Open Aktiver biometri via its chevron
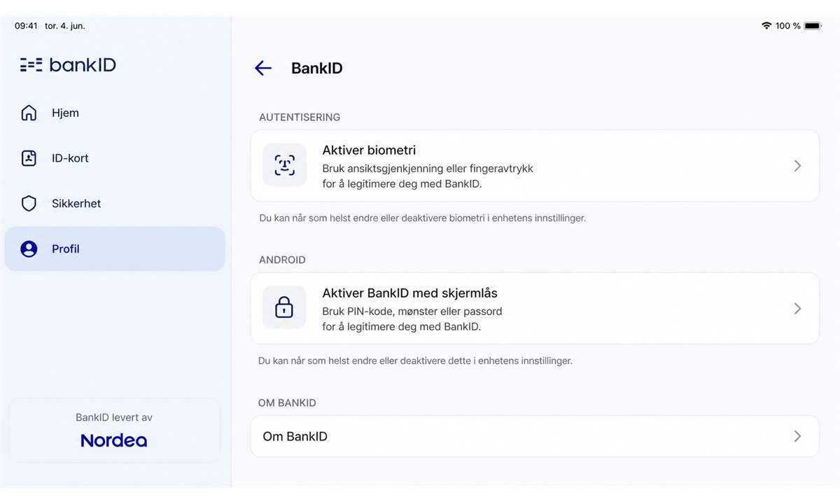Viewport: 840px width, 504px height. (x=797, y=166)
